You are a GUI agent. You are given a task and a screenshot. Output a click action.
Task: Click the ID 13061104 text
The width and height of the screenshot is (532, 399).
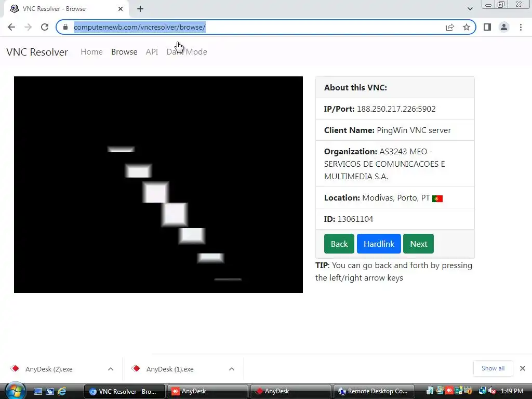(349, 219)
